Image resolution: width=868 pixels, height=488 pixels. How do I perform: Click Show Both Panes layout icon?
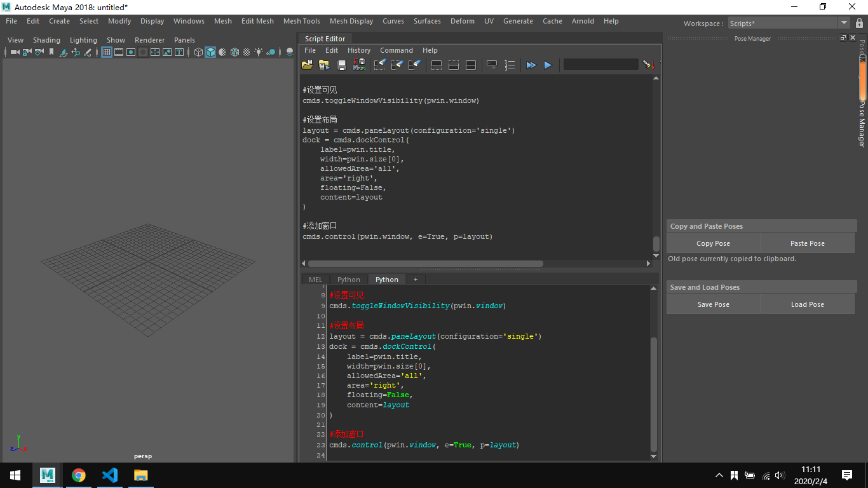[x=471, y=65]
